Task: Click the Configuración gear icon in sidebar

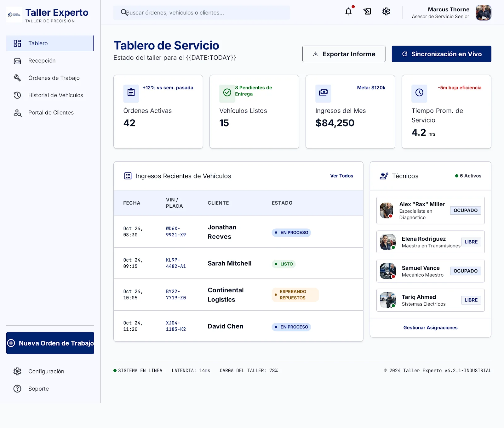Action: coord(17,371)
